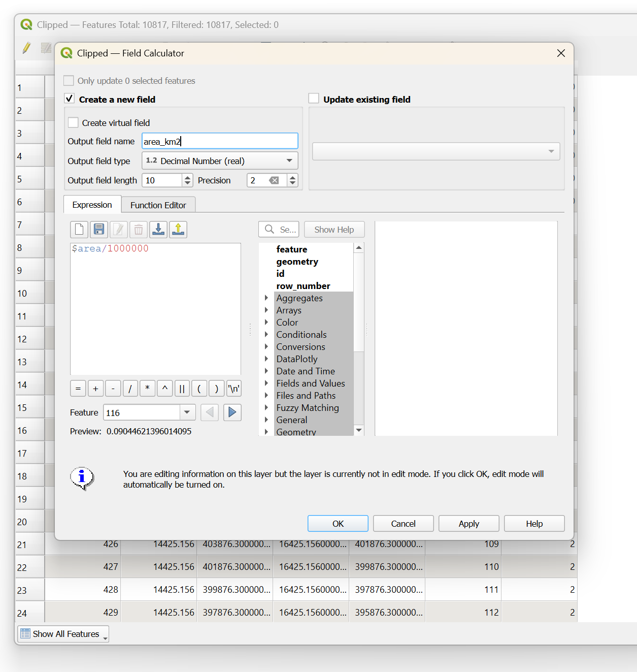Uncheck the Create a new field checkbox
This screenshot has width=637, height=672.
pyautogui.click(x=70, y=99)
